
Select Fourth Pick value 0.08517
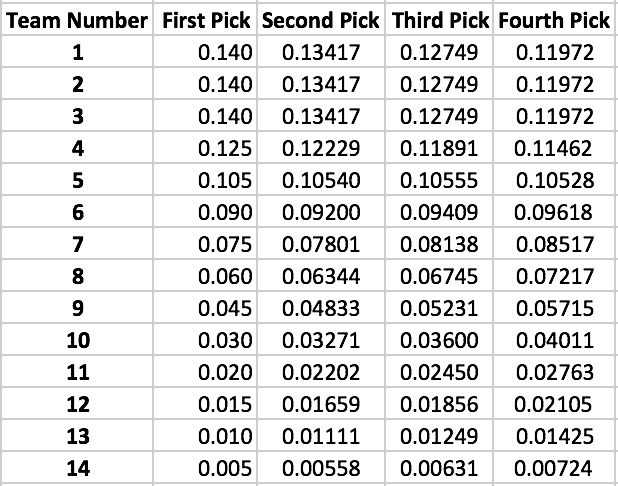pyautogui.click(x=553, y=244)
